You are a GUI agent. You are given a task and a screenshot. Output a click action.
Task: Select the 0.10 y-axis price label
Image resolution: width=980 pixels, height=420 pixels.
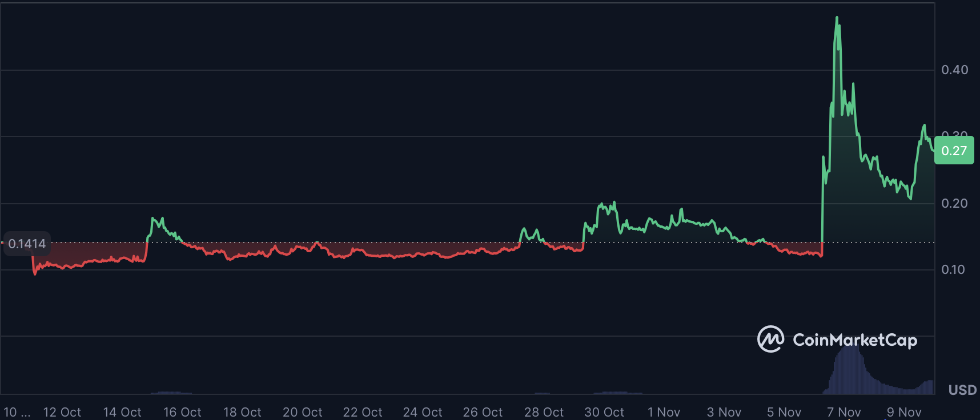[x=953, y=270]
